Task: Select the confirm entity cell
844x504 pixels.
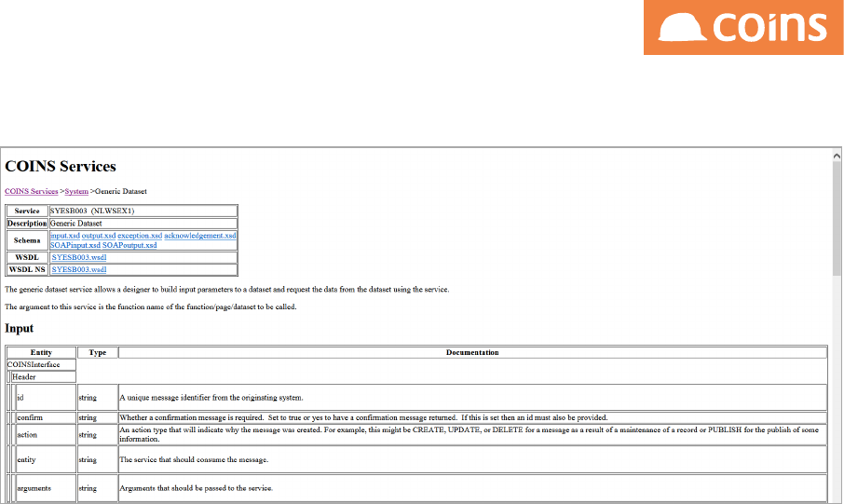Action: 46,417
